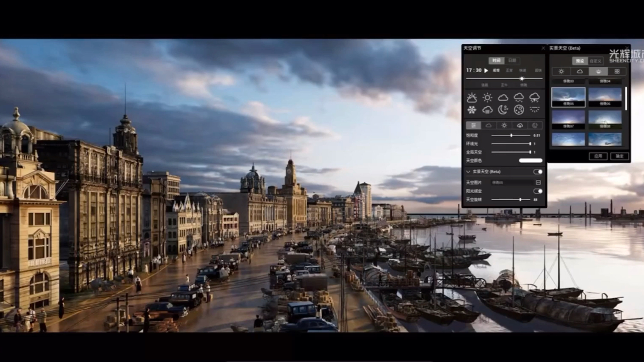This screenshot has width=644, height=362.
Task: Choose the full moon weather icon
Action: click(519, 110)
